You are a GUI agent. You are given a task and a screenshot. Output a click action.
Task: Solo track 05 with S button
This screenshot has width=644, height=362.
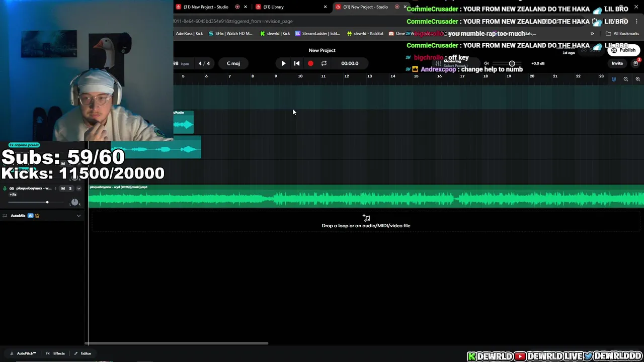(70, 189)
